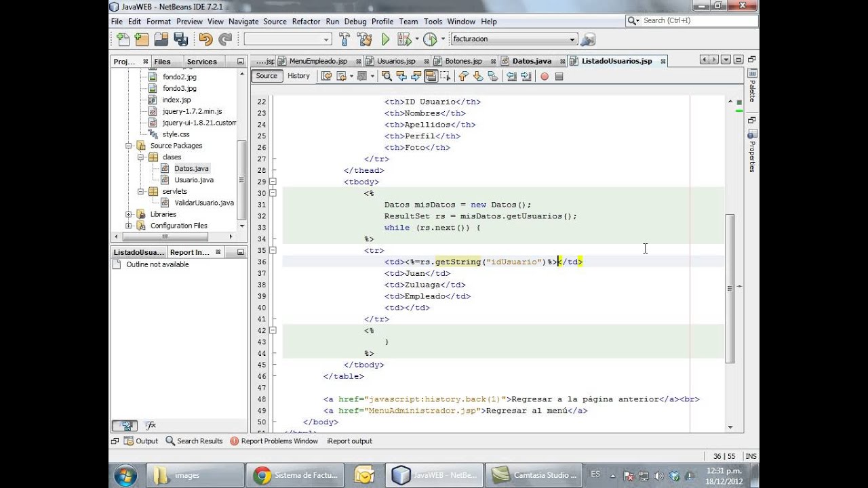The height and width of the screenshot is (488, 868).
Task: Click the Last Edit editor toolbar icon
Action: 326,77
